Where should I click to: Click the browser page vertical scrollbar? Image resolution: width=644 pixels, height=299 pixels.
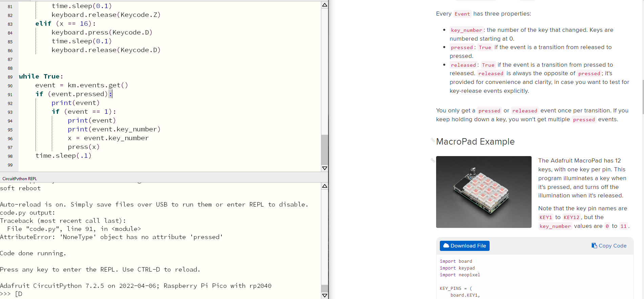[643, 97]
